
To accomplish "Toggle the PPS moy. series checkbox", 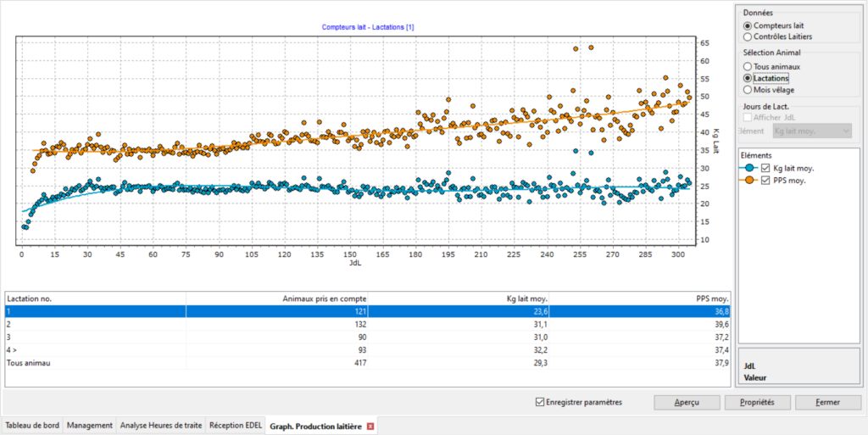I will [765, 181].
